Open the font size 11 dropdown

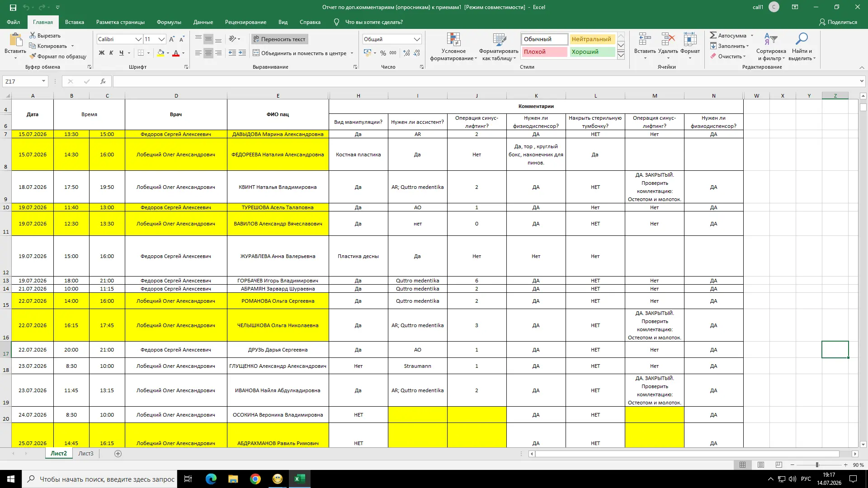161,39
